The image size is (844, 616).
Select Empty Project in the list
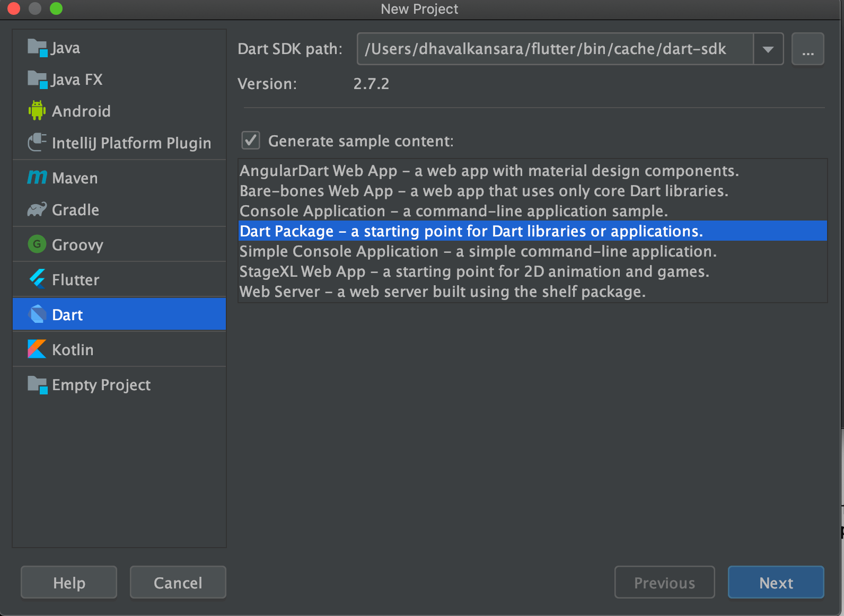click(101, 385)
